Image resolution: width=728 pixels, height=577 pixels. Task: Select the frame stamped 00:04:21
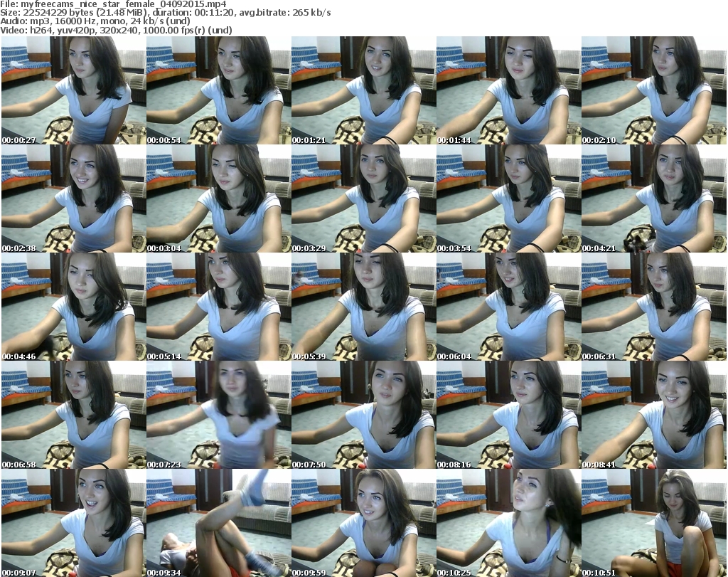(x=654, y=198)
